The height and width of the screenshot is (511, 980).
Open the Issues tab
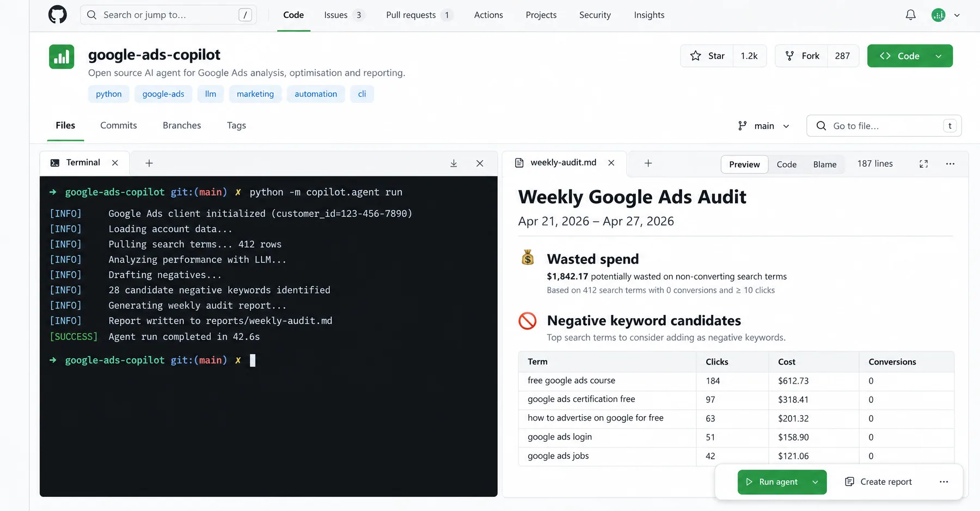344,15
